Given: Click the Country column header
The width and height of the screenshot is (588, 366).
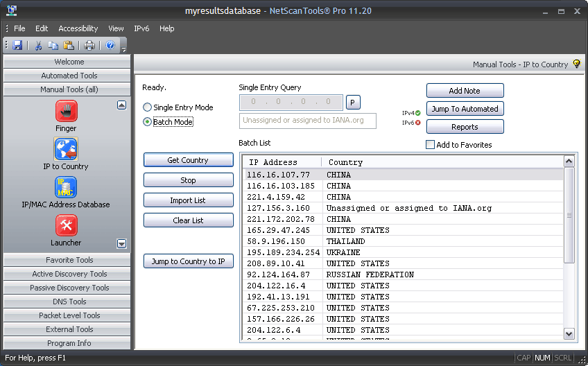Looking at the screenshot, I should (442, 162).
